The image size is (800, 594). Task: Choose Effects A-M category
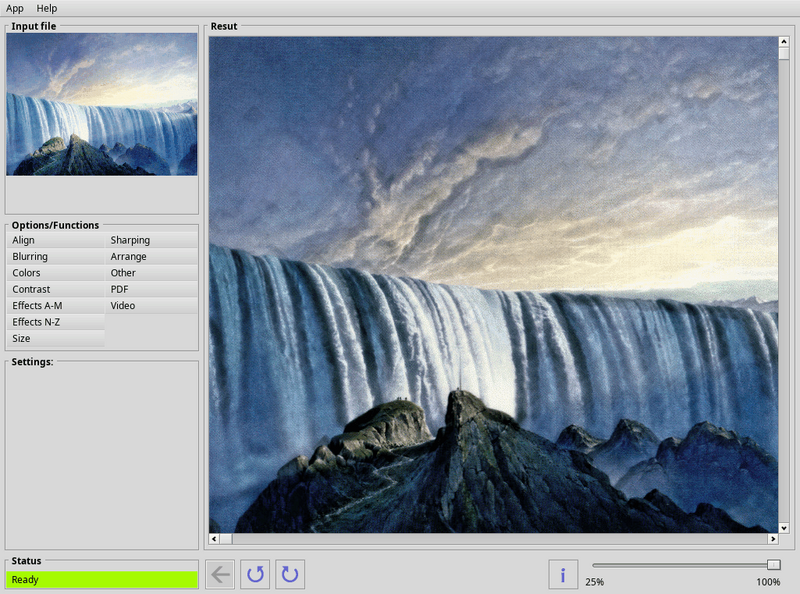coord(56,305)
